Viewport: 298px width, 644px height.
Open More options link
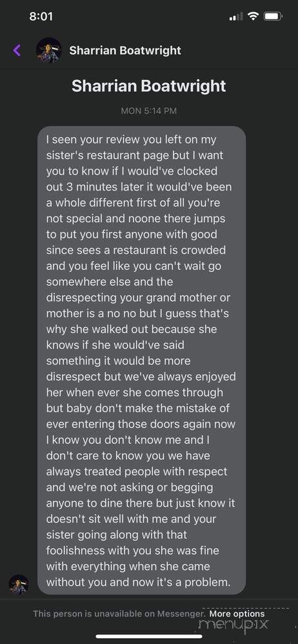(x=237, y=614)
